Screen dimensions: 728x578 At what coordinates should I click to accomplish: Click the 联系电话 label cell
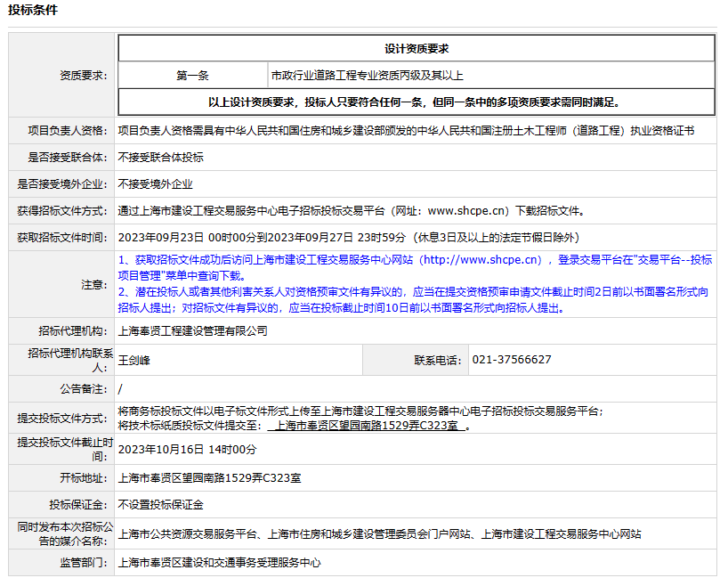pyautogui.click(x=437, y=361)
